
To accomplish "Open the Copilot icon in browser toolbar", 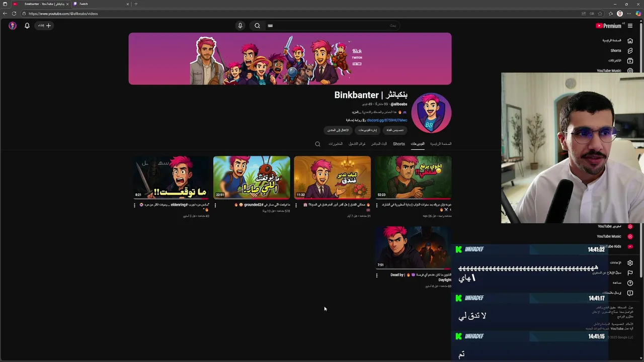I will pyautogui.click(x=638, y=14).
